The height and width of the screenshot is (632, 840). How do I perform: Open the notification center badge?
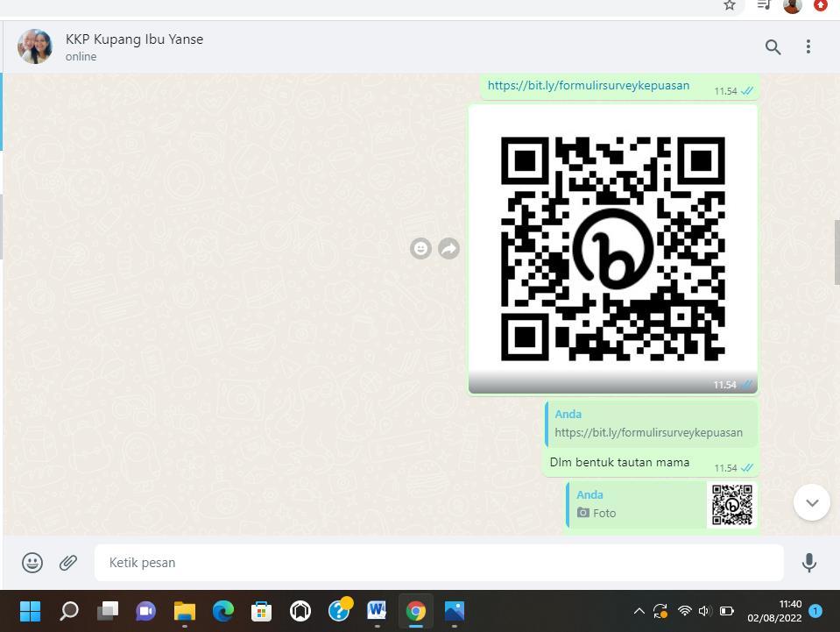815,611
